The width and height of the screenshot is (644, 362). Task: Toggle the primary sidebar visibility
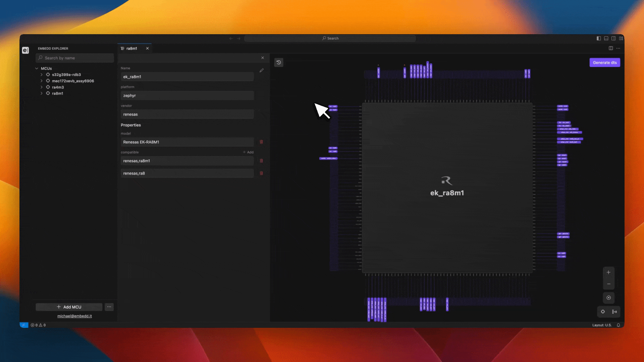point(598,38)
